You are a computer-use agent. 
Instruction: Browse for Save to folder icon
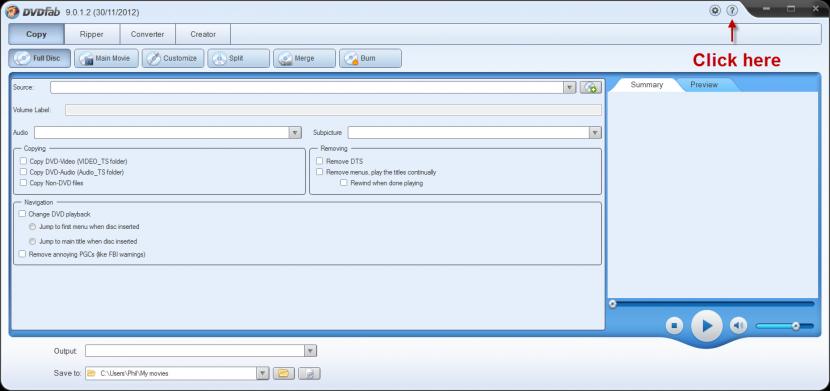[x=284, y=374]
